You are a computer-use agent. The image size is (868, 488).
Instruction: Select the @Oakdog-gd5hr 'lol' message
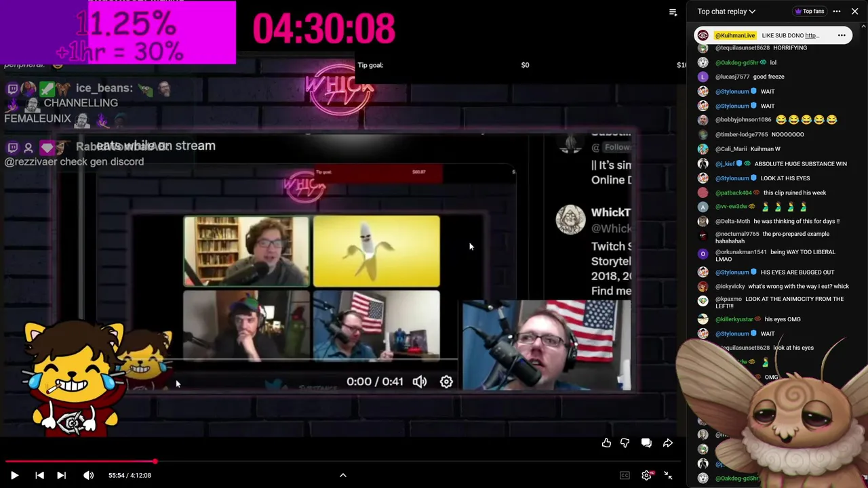(773, 62)
